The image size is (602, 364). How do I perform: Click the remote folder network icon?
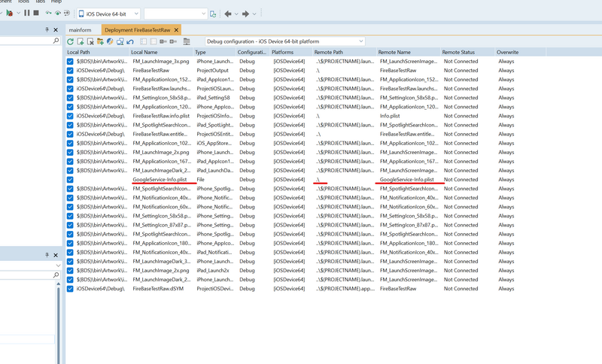(187, 41)
